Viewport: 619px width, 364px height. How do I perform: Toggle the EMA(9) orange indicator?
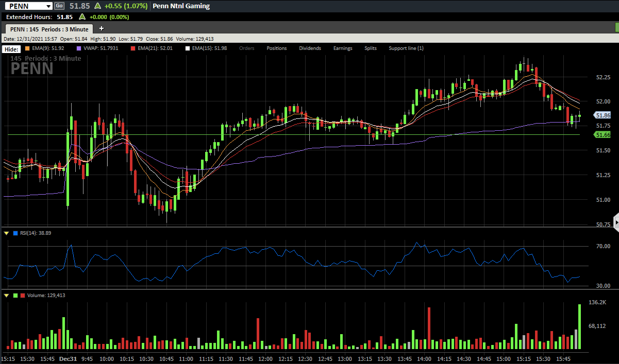tap(44, 48)
